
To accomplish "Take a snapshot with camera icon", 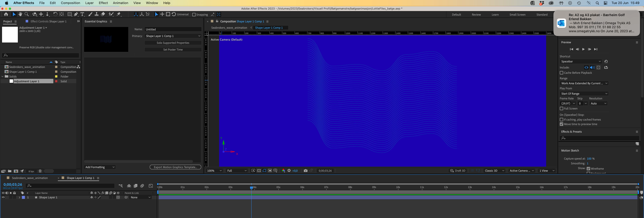I will (x=306, y=171).
